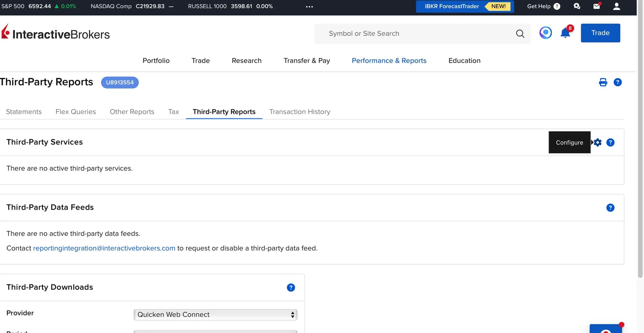Open help for Third-Party Downloads

[x=291, y=287]
